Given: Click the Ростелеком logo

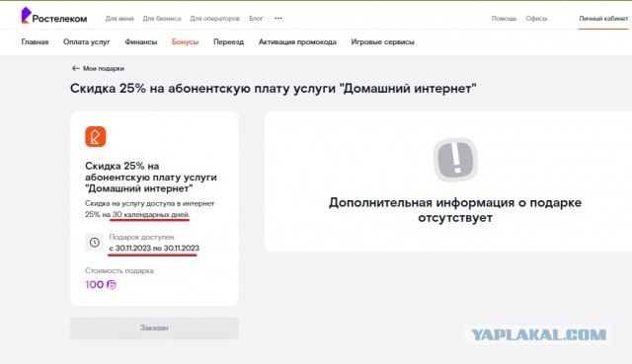Looking at the screenshot, I should [x=53, y=16].
